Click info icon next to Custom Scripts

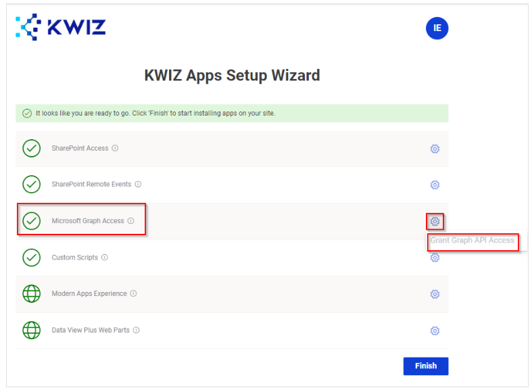point(105,258)
